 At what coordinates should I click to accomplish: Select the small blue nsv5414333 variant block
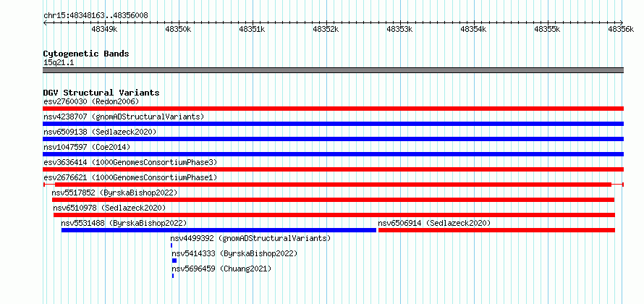tap(174, 261)
